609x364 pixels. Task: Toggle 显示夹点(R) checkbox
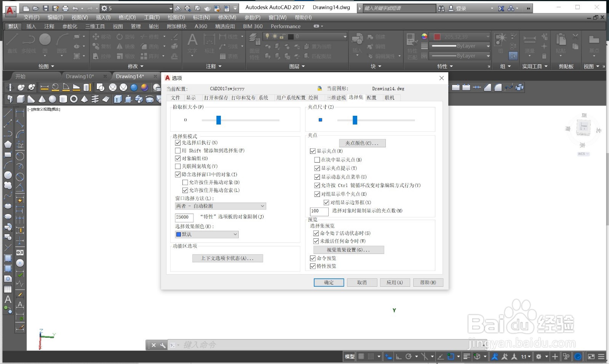tap(313, 151)
